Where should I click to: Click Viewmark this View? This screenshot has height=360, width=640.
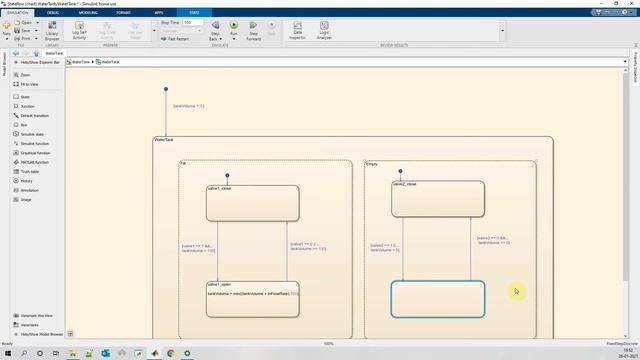tap(33, 316)
